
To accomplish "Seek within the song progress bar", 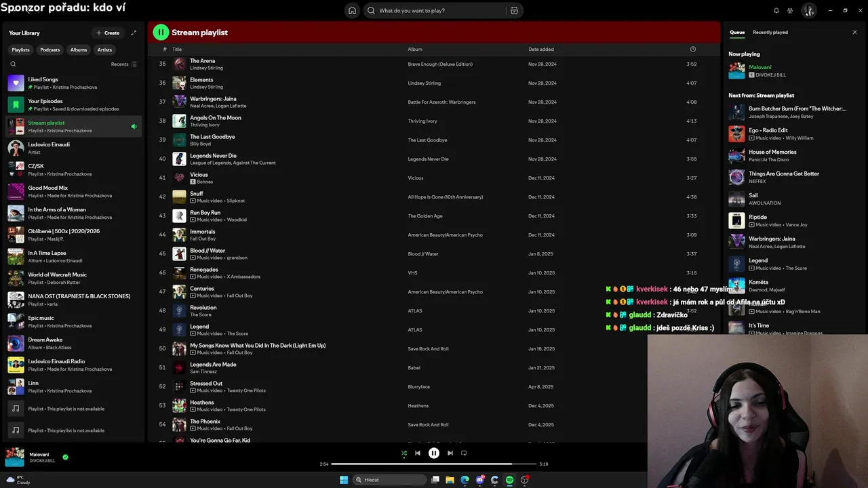I will tap(433, 464).
